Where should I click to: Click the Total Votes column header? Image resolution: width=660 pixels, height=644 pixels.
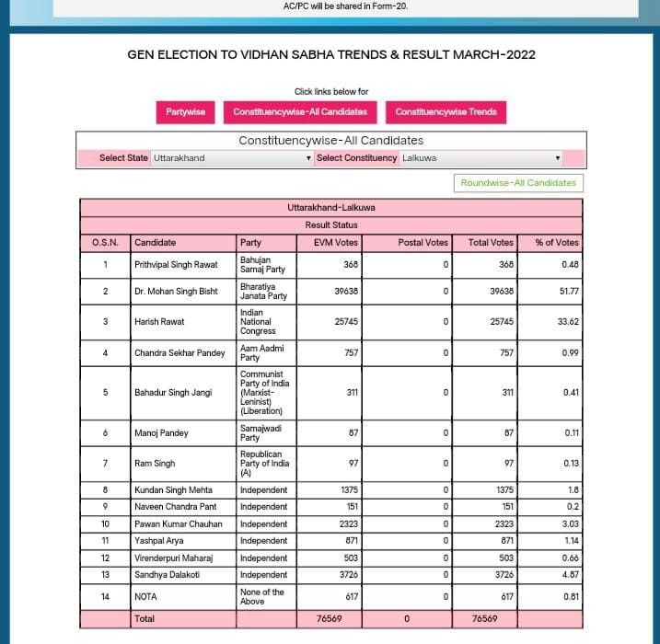[490, 243]
